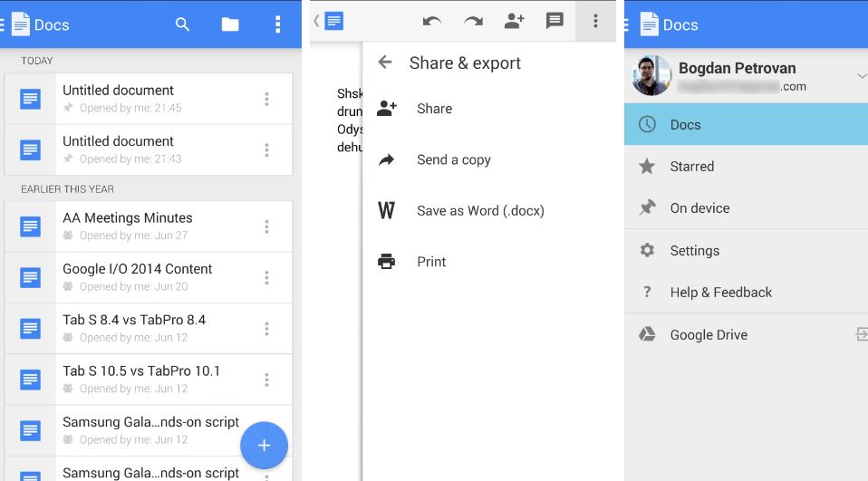Open options for Untitled document opened 21:43

pos(266,150)
